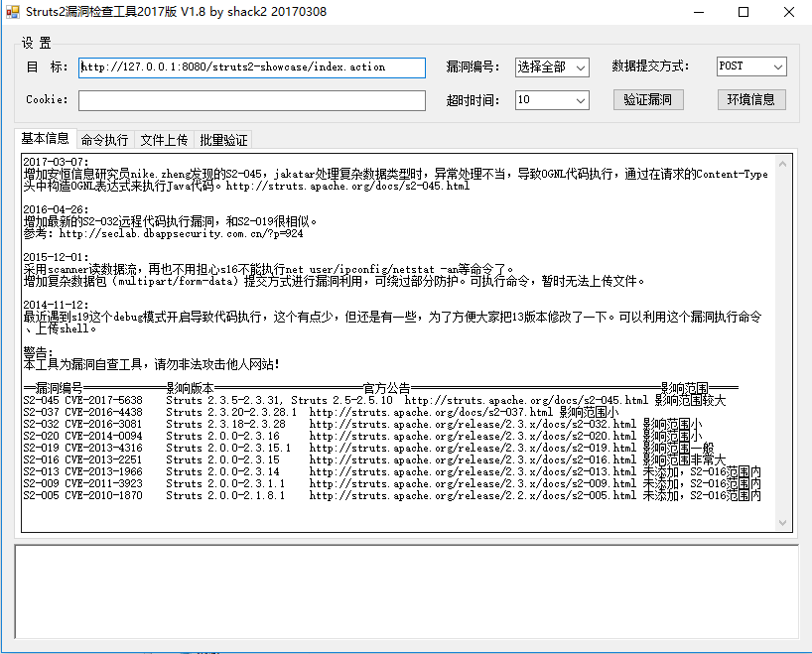
Task: Click the CVE-2013-1966 entry in the table
Action: [103, 471]
